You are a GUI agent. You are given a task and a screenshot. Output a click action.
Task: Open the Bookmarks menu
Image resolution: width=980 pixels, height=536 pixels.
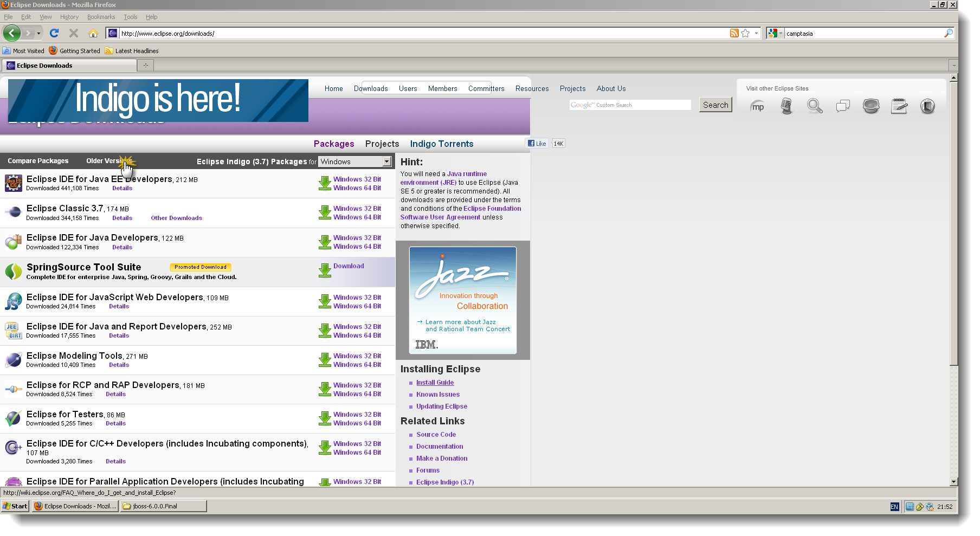101,17
